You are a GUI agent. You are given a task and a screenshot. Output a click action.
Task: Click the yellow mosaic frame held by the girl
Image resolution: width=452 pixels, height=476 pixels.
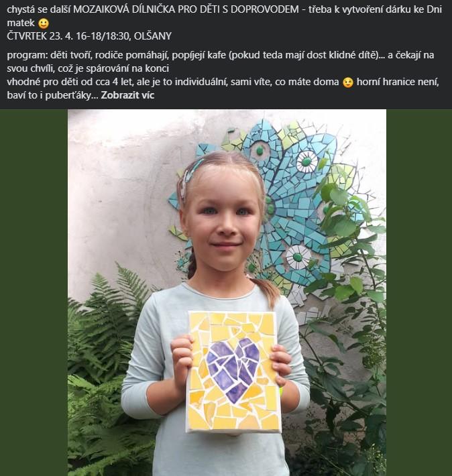click(233, 371)
